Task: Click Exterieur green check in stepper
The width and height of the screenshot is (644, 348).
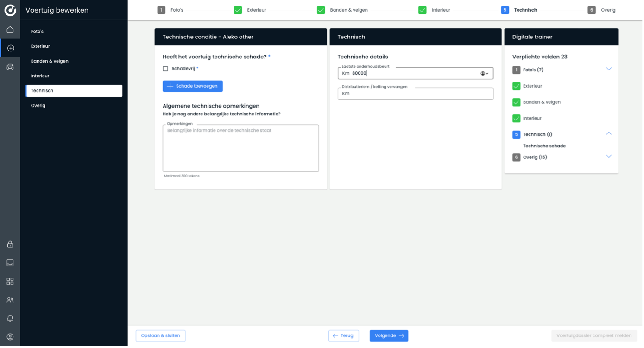Action: [238, 10]
